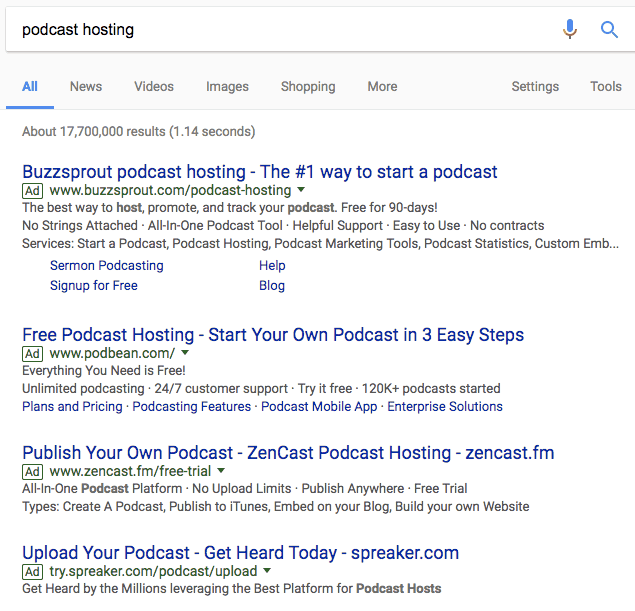Screen dimensions: 635x611
Task: Open the Tools filter options
Action: point(605,87)
